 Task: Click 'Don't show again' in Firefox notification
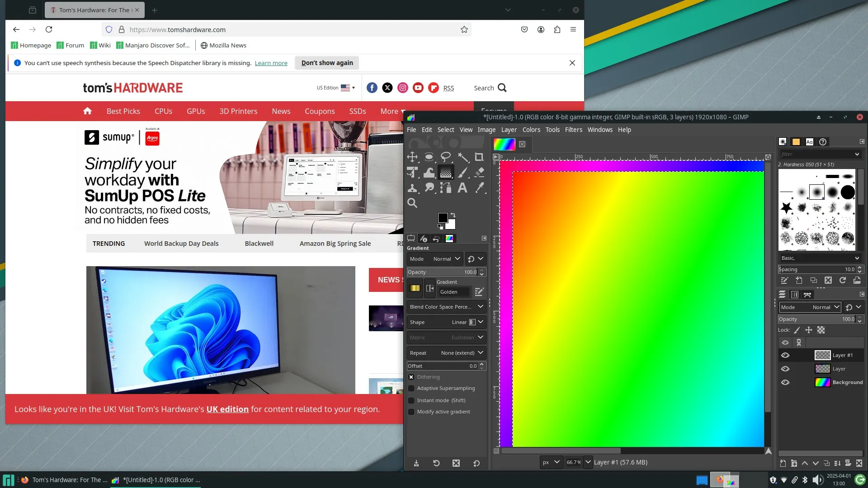327,63
